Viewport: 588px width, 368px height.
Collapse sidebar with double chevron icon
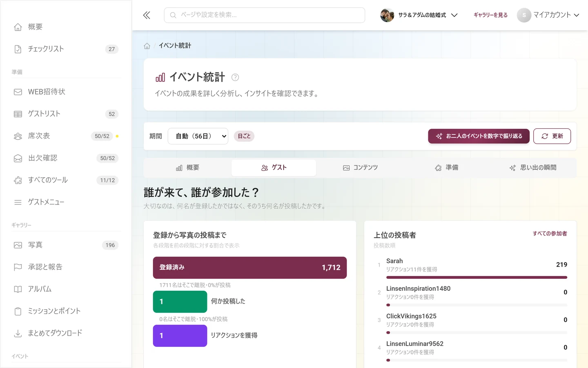[147, 15]
